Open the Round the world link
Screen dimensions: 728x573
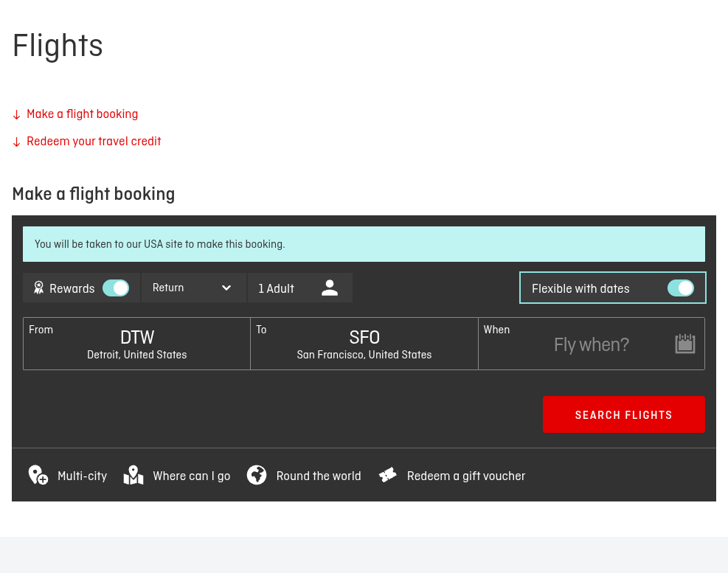(x=319, y=476)
